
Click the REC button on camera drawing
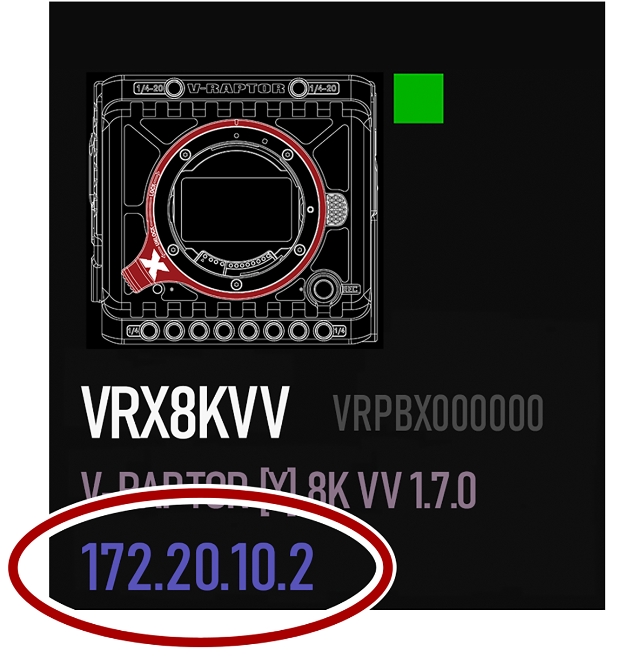pyautogui.click(x=350, y=289)
